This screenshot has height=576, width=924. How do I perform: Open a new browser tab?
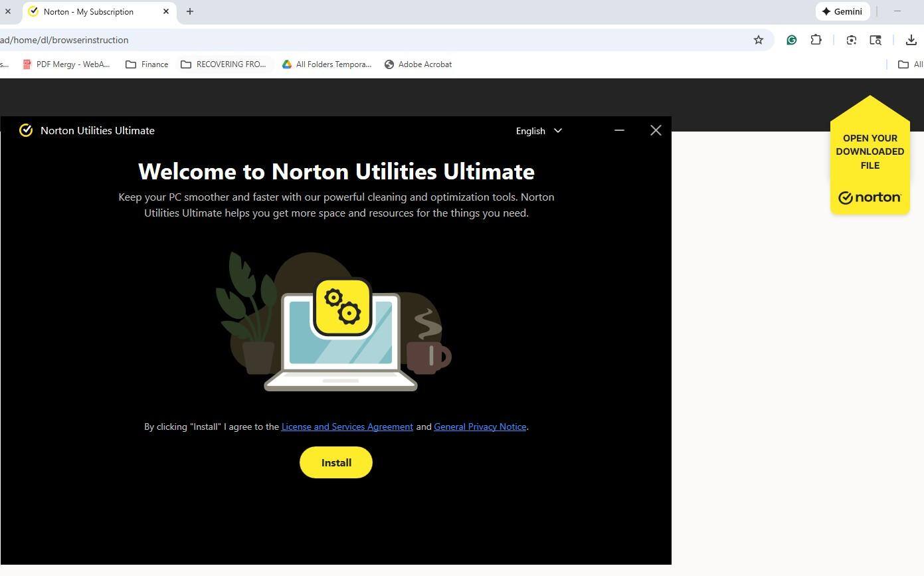(190, 11)
